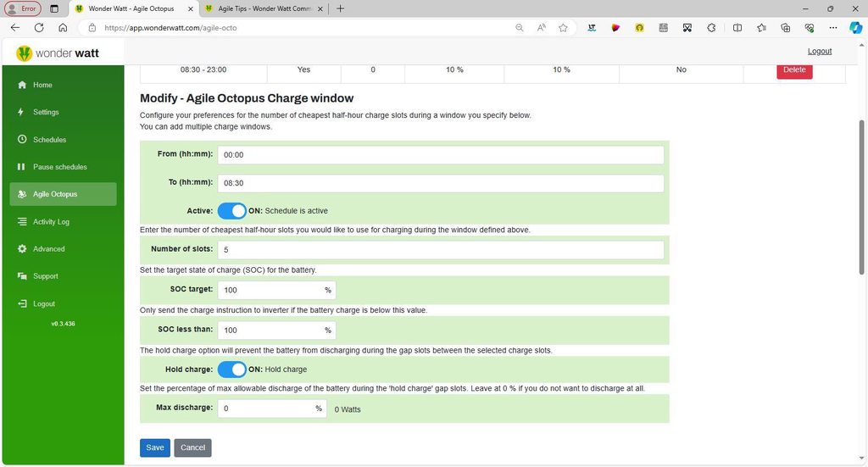Click the Advanced gear icon

pyautogui.click(x=21, y=249)
